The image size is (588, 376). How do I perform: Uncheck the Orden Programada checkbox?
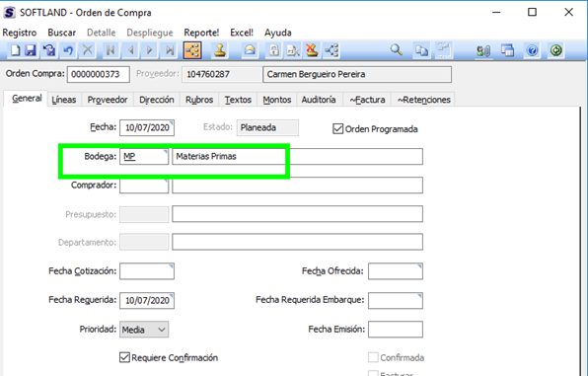tap(337, 128)
